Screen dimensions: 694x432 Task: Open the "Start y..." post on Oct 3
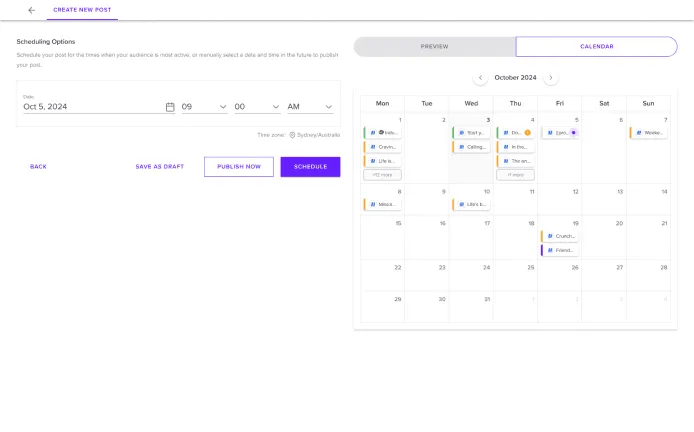pos(471,132)
